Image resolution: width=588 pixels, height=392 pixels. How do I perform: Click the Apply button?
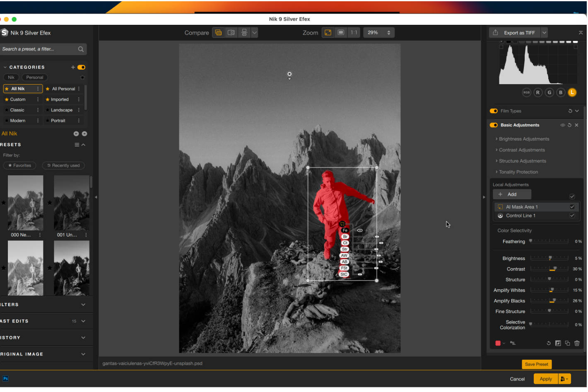pyautogui.click(x=547, y=380)
